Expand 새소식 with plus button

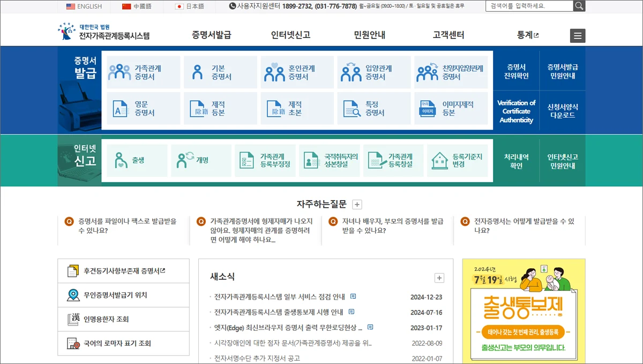point(439,278)
